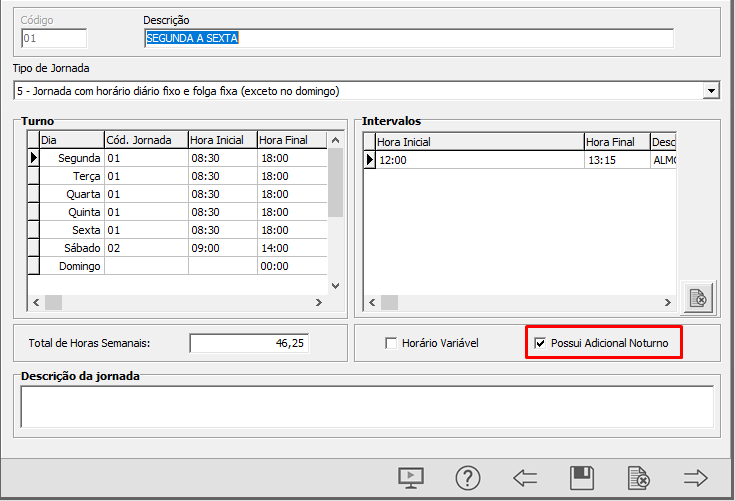735x501 pixels.
Task: Uncheck Possui Adicional Noturno
Action: pos(541,343)
